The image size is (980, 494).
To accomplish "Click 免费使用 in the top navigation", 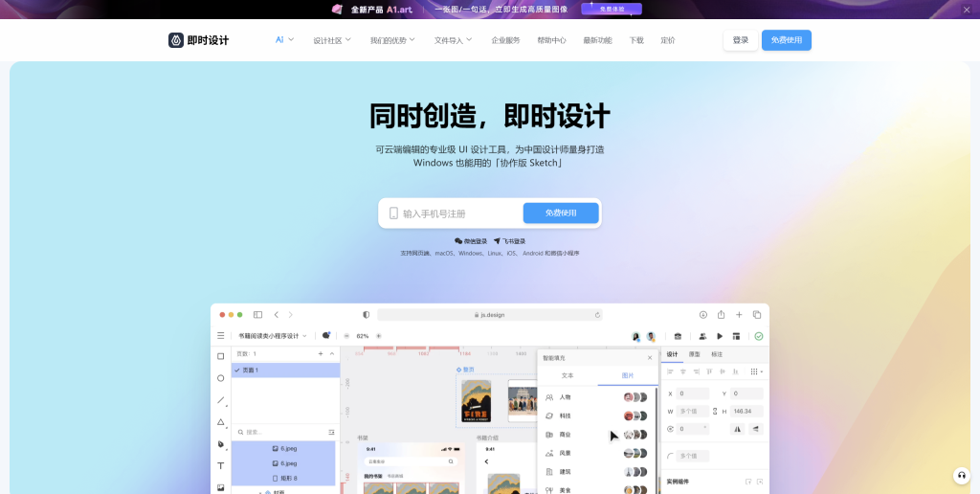I will click(x=787, y=40).
